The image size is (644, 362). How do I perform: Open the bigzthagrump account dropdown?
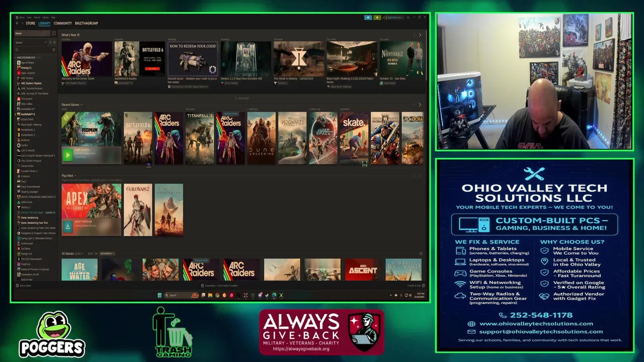coord(393,18)
